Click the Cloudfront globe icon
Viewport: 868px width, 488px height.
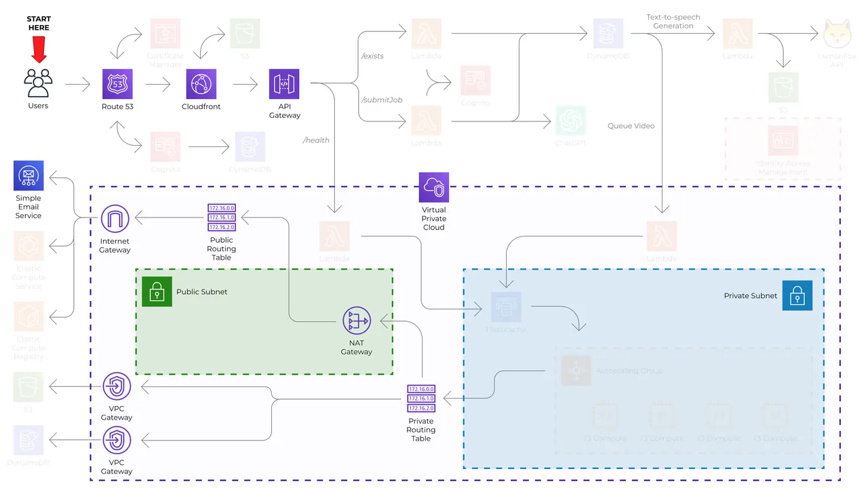pyautogui.click(x=201, y=84)
